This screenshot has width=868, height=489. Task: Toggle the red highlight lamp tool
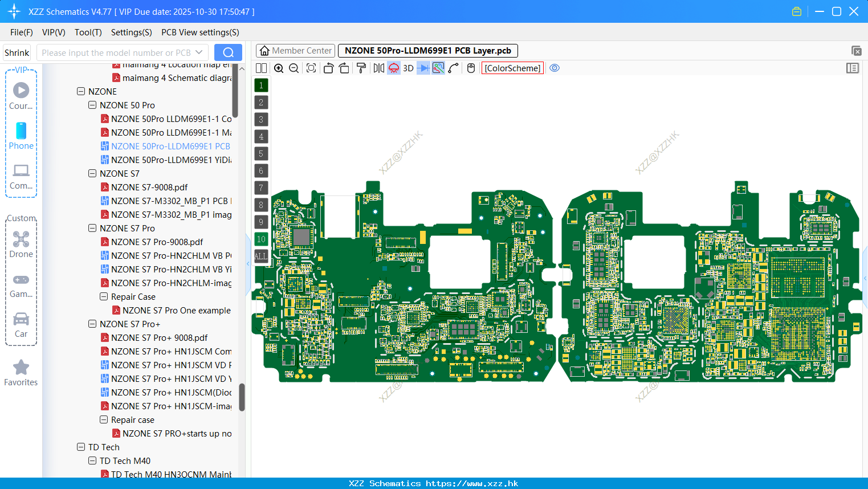pyautogui.click(x=394, y=68)
